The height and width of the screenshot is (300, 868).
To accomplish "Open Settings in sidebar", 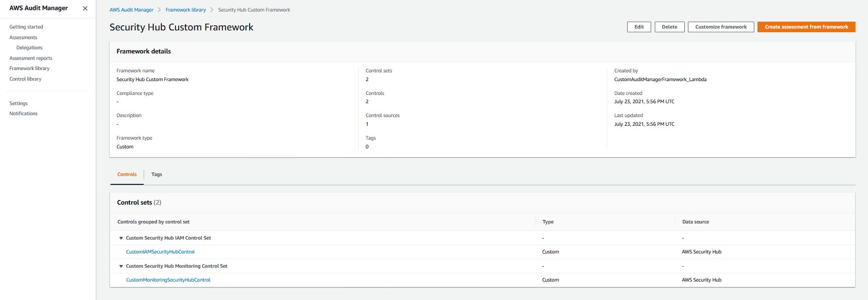I will [18, 103].
